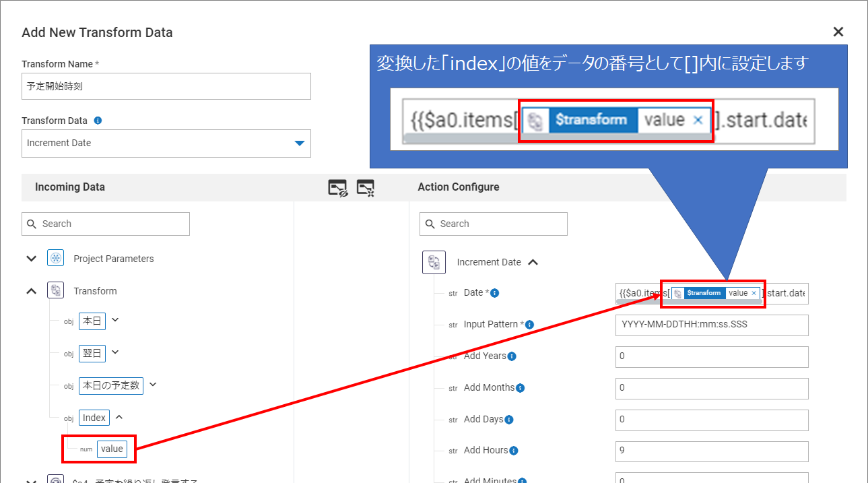Click the hide-mappings icon with crossed-out eye
The height and width of the screenshot is (483, 868).
pyautogui.click(x=337, y=188)
